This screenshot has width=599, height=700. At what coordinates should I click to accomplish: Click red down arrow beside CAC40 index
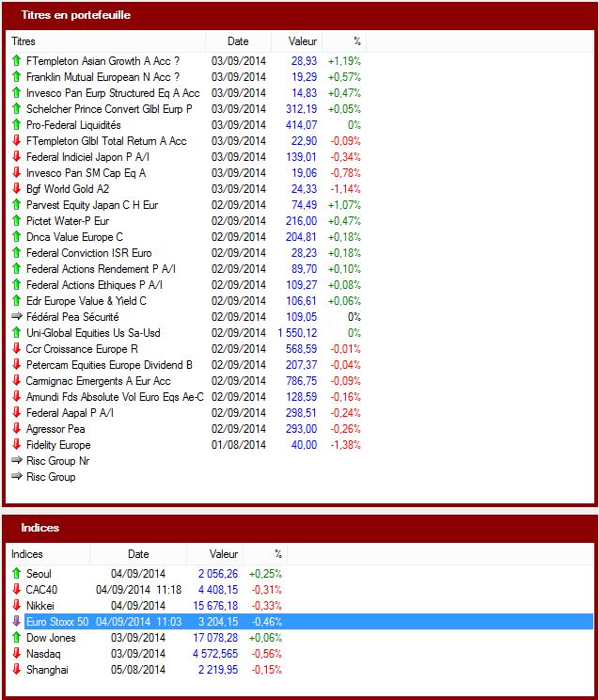(x=16, y=589)
